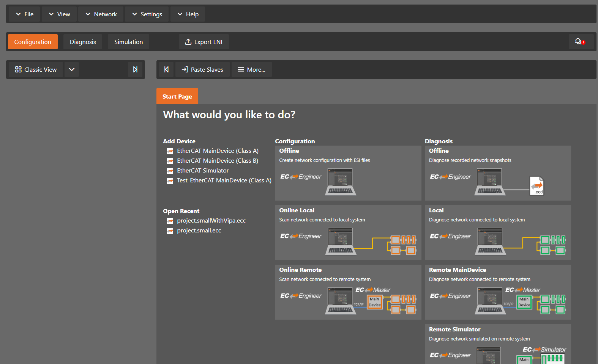598x364 pixels.
Task: Click the skip-to-start icon beside Paste Slaves
Action: 166,69
